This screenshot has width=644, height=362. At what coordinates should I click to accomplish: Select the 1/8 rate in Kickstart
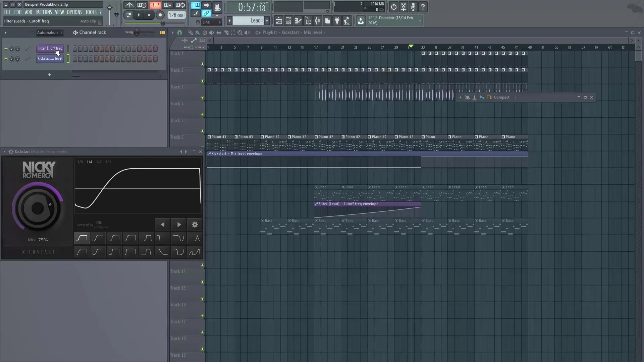tap(80, 162)
